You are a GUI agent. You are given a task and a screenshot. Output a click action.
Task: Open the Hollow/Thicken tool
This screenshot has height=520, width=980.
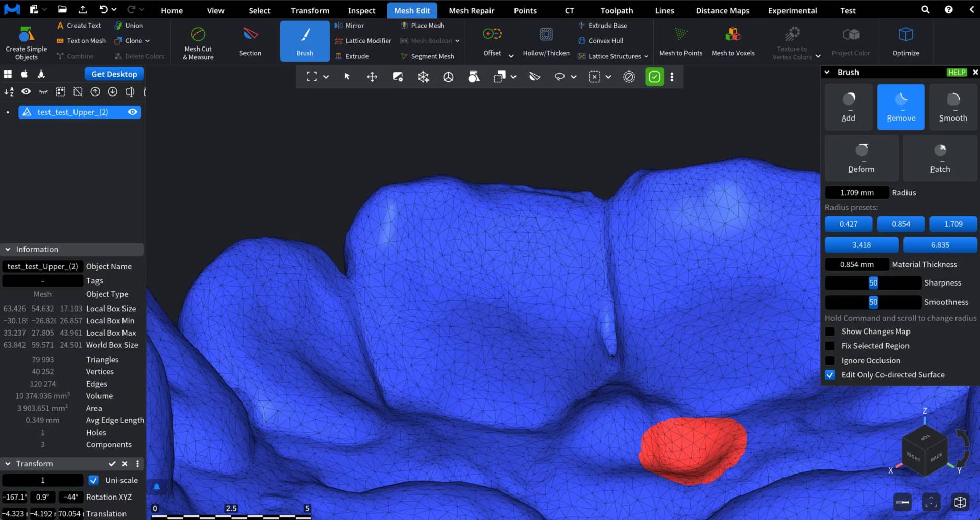[x=546, y=42]
